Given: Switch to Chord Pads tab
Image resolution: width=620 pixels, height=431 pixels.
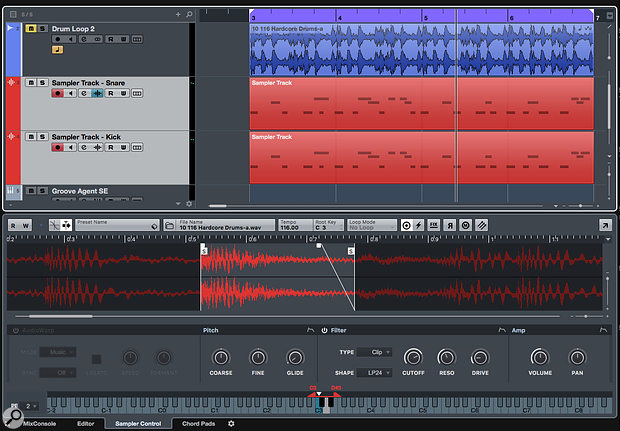Looking at the screenshot, I should coord(198,423).
